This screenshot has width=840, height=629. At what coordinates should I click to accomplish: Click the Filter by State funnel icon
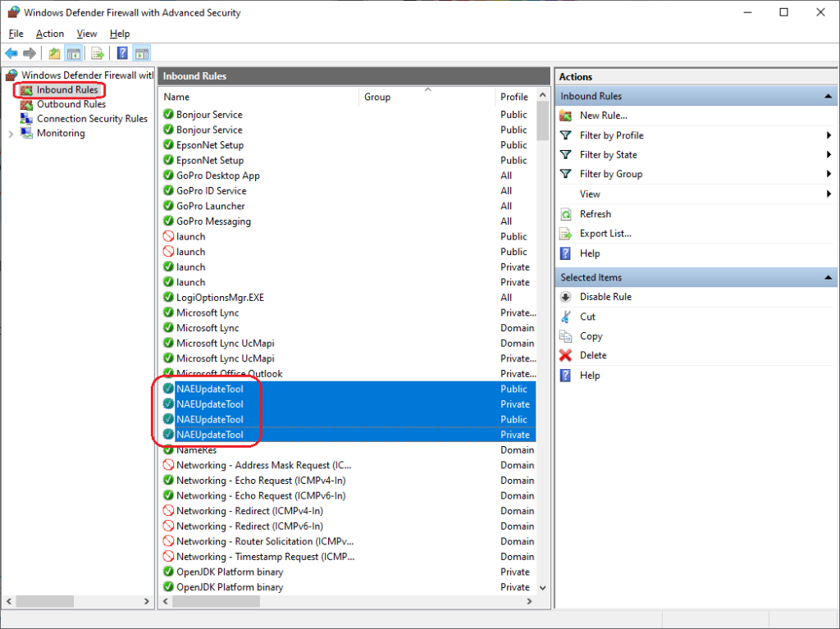[566, 155]
